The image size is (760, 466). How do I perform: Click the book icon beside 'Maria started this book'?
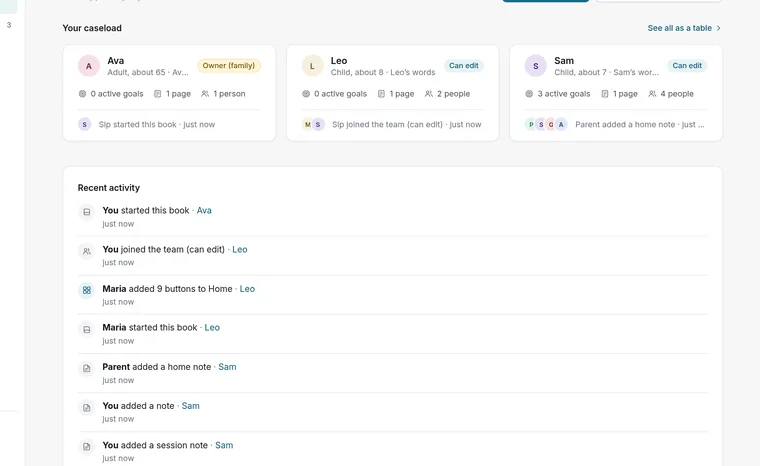87,329
